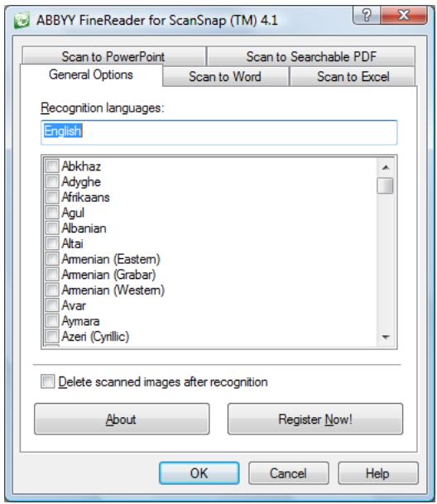The width and height of the screenshot is (437, 504).
Task: Switch to the Scan to Excel tab
Action: pos(353,77)
